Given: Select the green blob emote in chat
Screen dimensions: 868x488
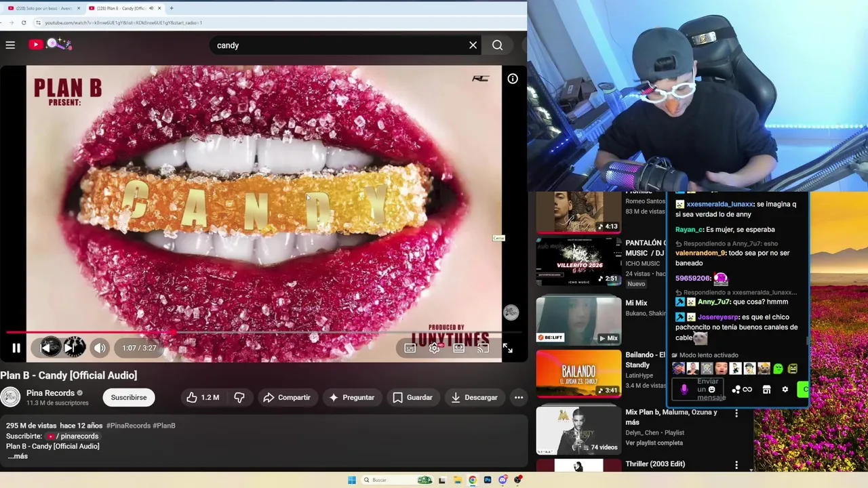Looking at the screenshot, I should point(778,369).
